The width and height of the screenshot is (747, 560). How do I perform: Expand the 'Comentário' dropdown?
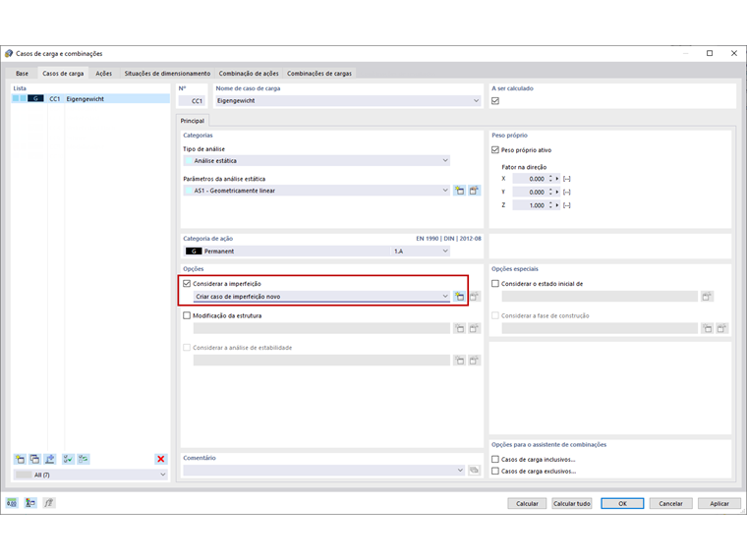(x=460, y=470)
